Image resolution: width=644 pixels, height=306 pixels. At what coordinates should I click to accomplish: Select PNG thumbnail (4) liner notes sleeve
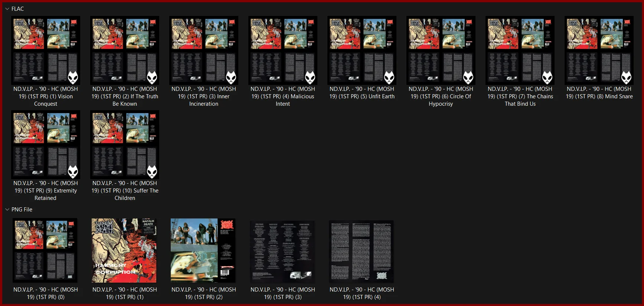click(362, 252)
